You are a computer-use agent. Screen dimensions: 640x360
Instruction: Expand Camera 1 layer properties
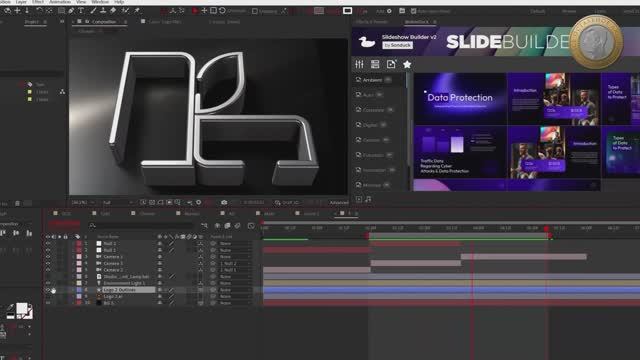click(74, 257)
